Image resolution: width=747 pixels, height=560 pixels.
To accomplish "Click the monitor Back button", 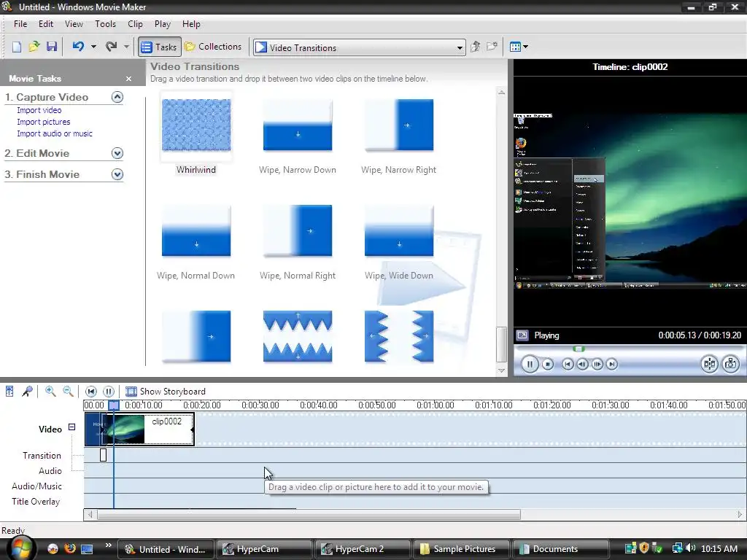I will 568,365.
